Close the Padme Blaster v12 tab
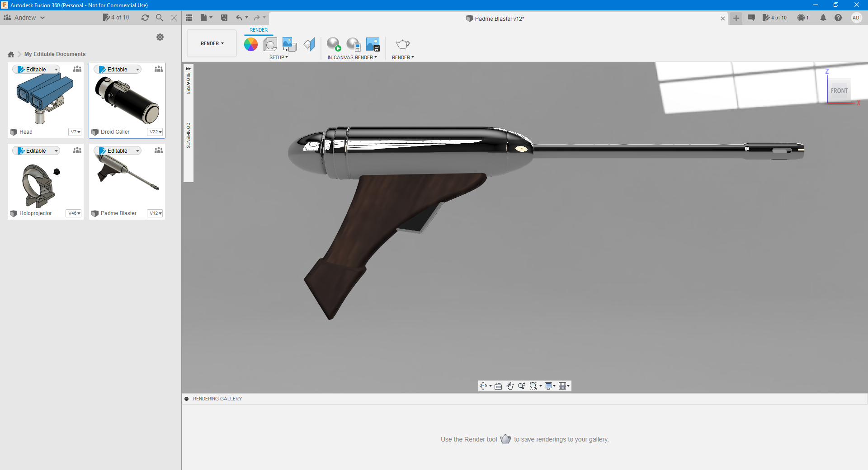 (723, 19)
